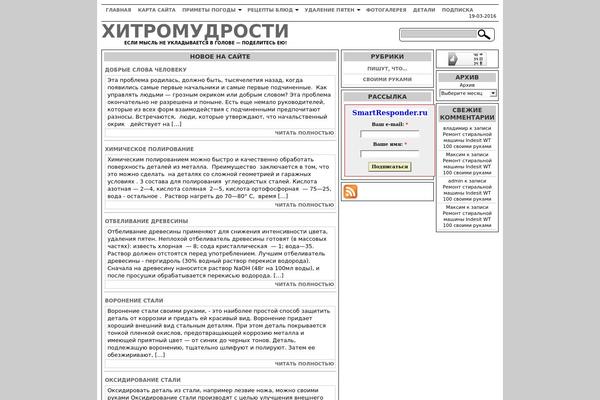Viewport: 600px width, 400px height.
Task: Click the visitor counter badge icon
Action: point(467,59)
